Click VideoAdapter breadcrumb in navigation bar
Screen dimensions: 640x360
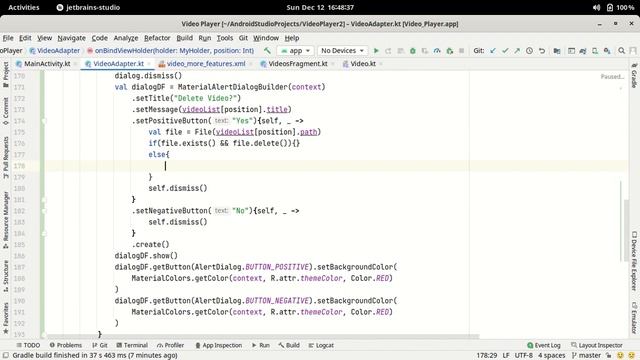click(55, 51)
